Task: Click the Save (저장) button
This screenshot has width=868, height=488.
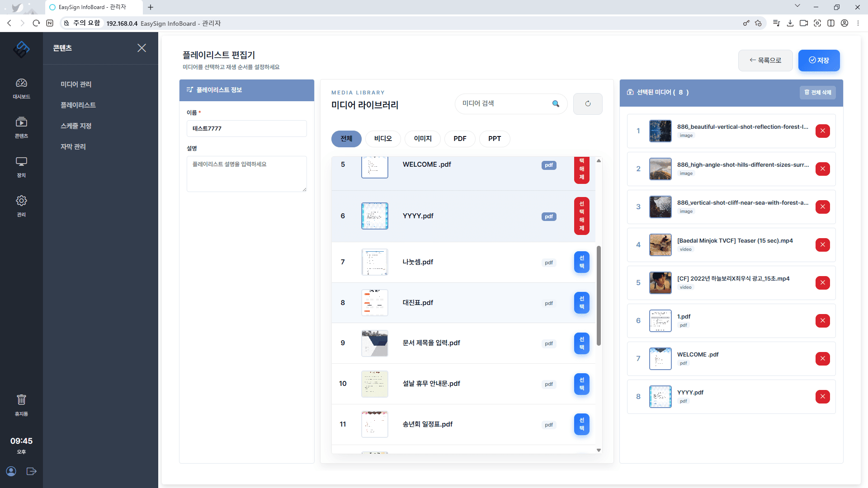Action: (x=819, y=60)
